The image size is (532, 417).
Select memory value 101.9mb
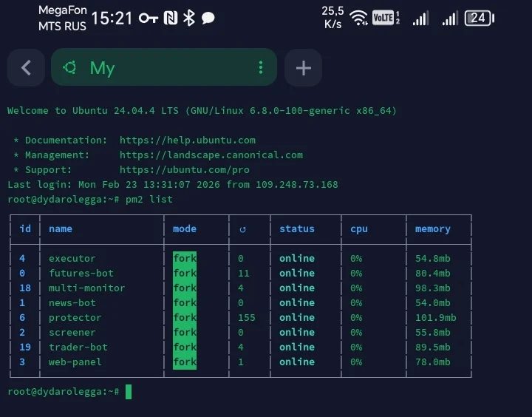coord(436,317)
